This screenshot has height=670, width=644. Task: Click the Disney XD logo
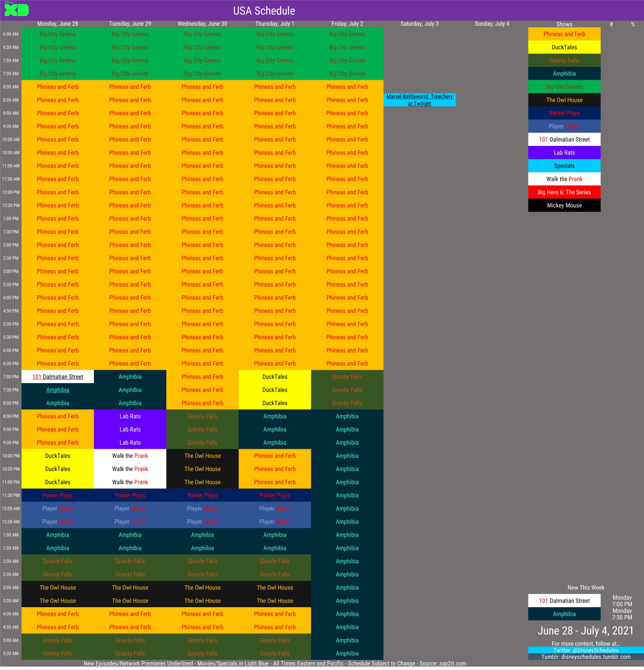[16, 9]
